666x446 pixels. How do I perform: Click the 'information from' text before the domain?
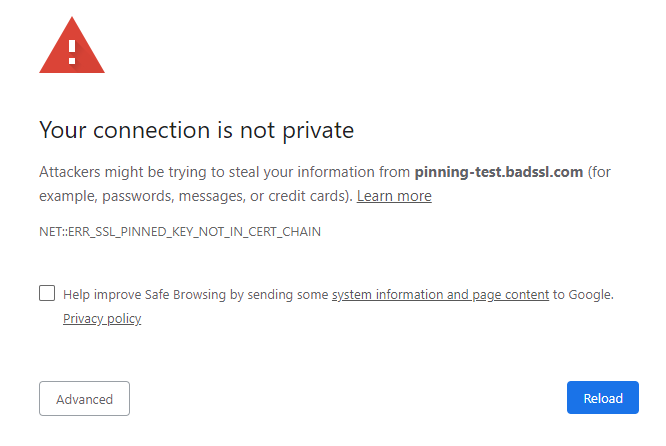pyautogui.click(x=353, y=172)
